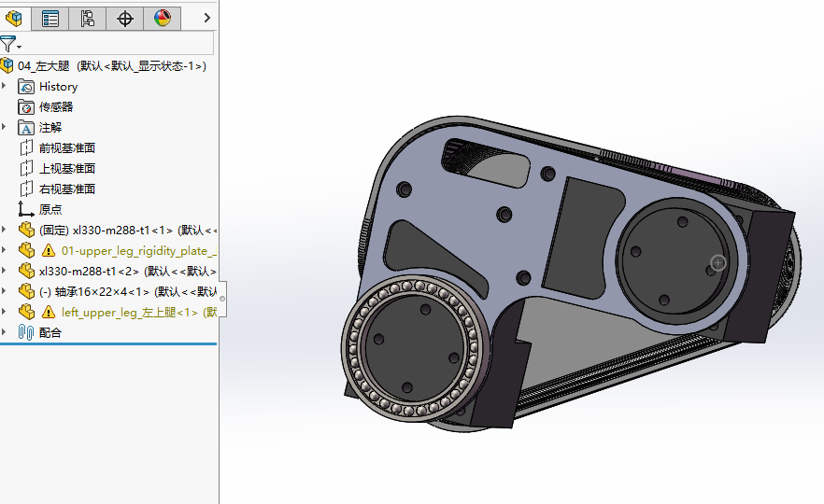Click the 前视基准面 plane icon

(x=26, y=148)
